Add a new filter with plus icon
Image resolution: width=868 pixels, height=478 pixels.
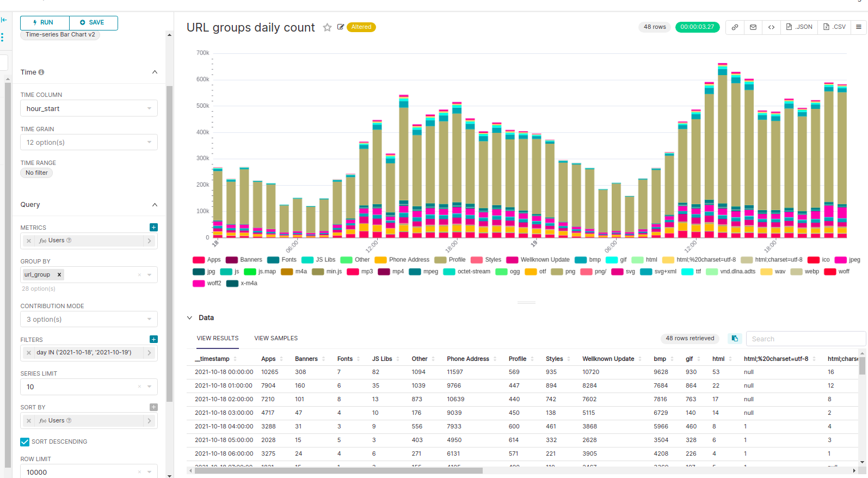153,339
